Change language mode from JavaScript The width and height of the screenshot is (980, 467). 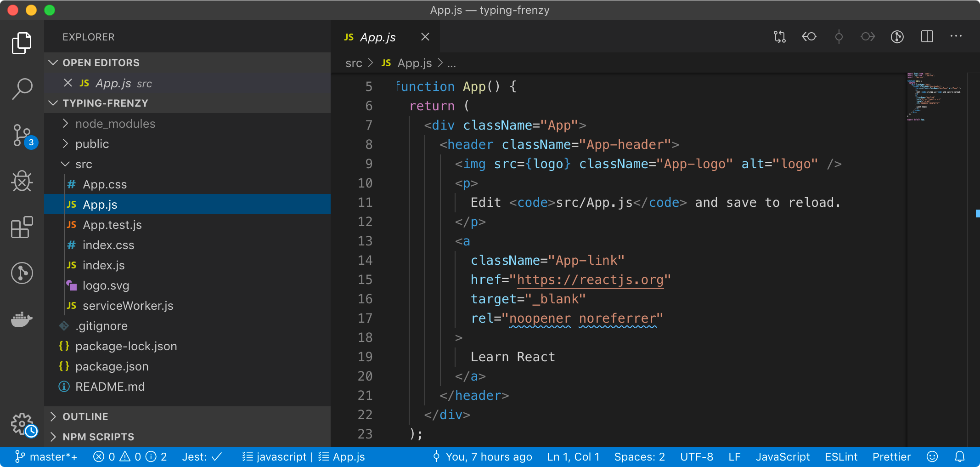click(x=783, y=456)
